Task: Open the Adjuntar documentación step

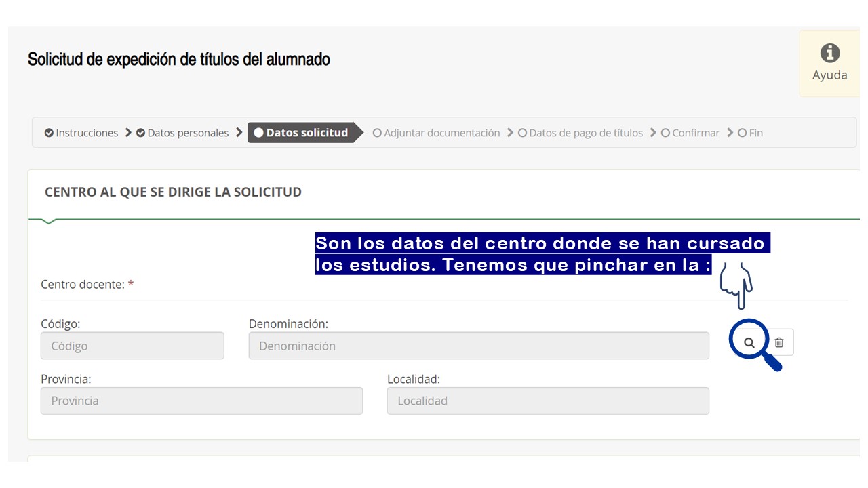Action: tap(436, 133)
